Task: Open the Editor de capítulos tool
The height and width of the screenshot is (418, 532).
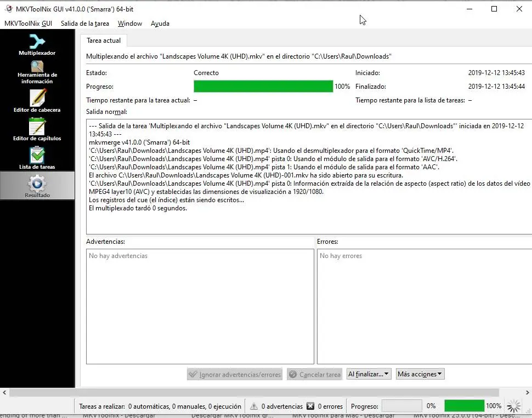Action: pos(37,129)
